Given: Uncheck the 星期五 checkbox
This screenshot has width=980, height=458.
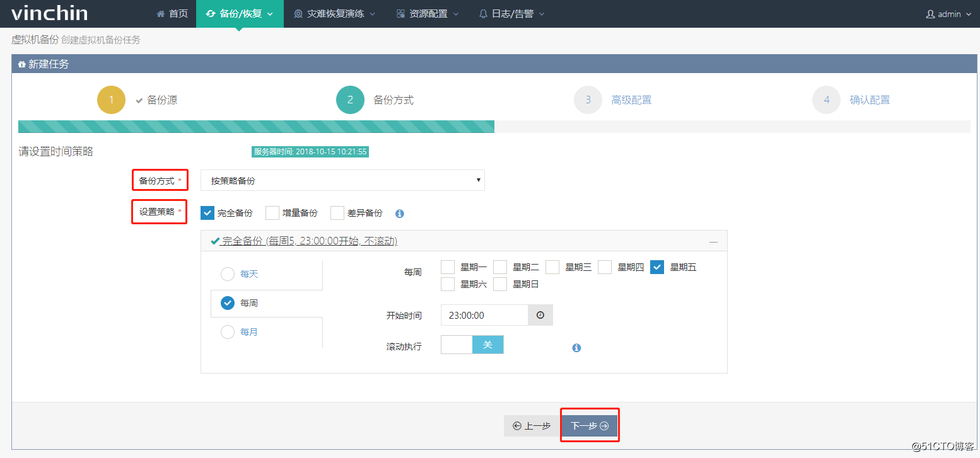Looking at the screenshot, I should [x=657, y=267].
